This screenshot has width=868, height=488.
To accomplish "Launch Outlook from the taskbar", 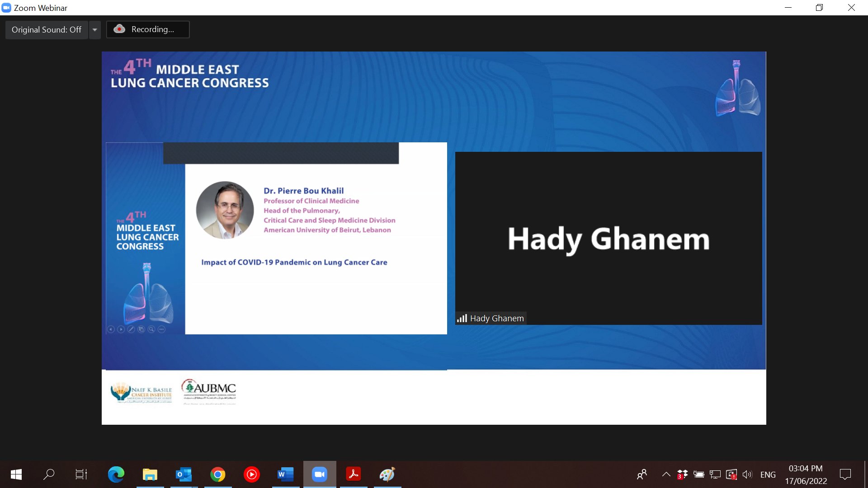I will click(184, 474).
